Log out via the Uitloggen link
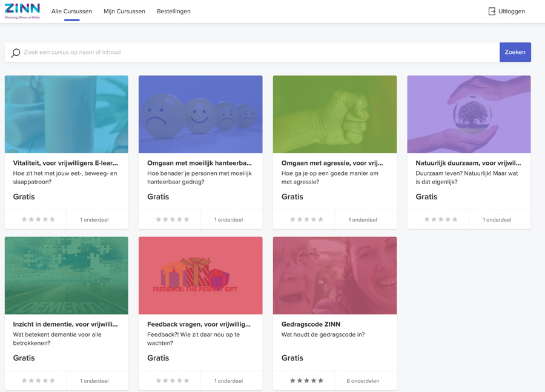 [x=512, y=12]
